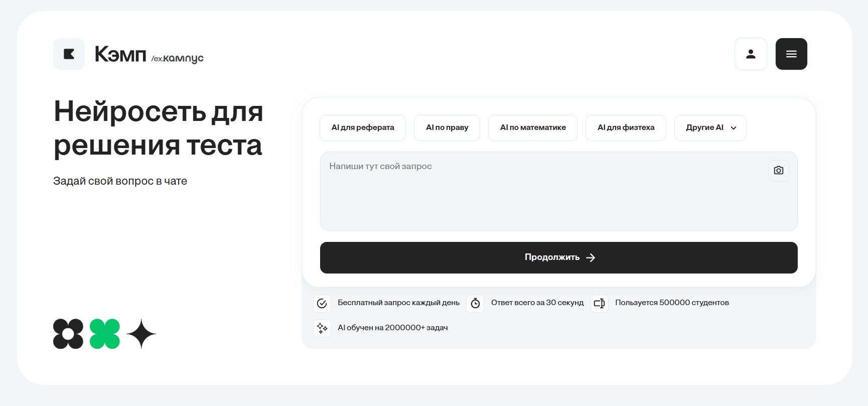Click the chevron next to Другие AI
The width and height of the screenshot is (868, 406).
pos(734,128)
